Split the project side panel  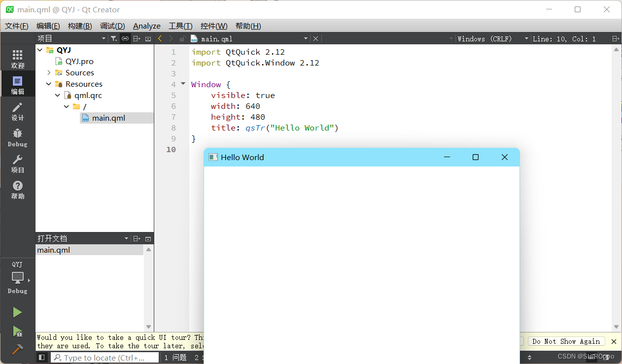[137, 38]
